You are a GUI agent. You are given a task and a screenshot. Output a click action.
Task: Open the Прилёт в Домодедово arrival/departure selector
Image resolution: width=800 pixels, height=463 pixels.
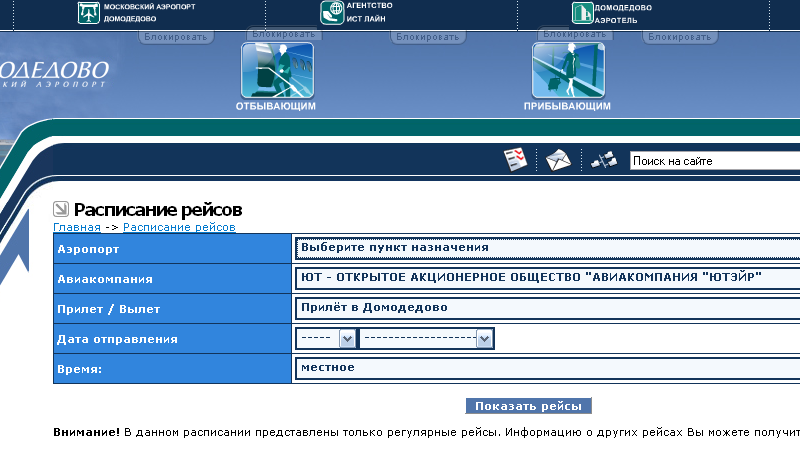[x=548, y=308]
